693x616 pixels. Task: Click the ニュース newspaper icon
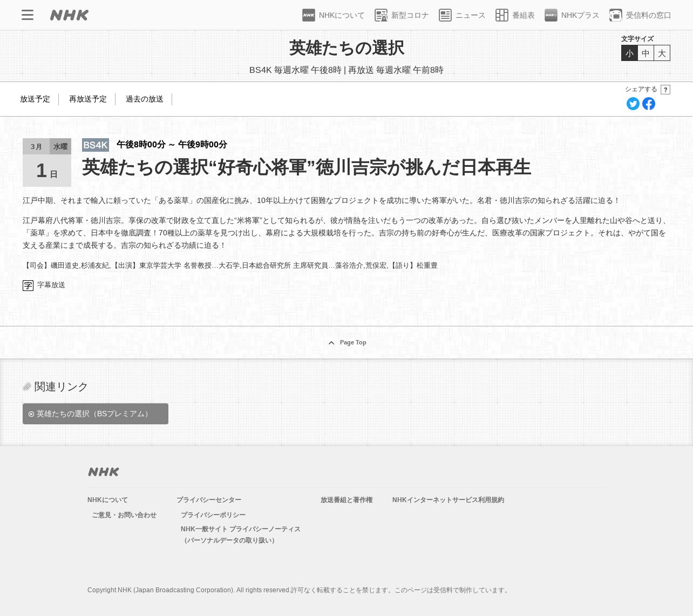point(445,15)
